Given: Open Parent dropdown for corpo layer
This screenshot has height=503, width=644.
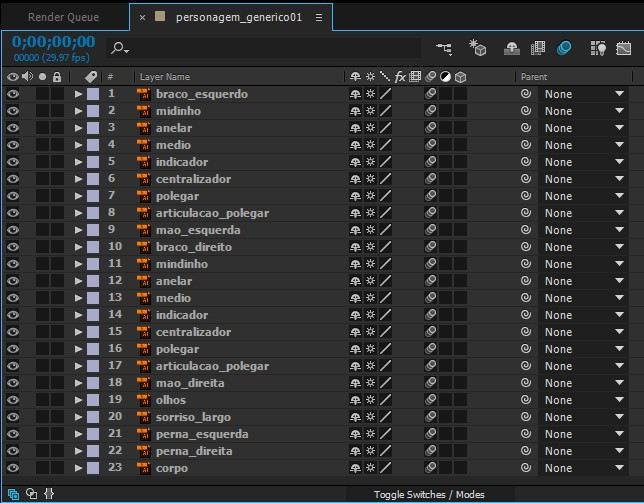Looking at the screenshot, I should (x=584, y=468).
